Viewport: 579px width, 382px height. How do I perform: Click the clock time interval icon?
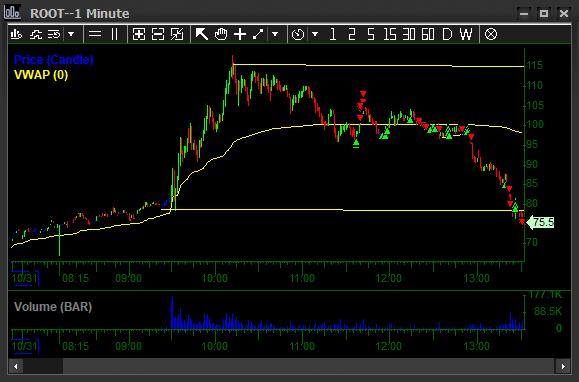click(298, 34)
